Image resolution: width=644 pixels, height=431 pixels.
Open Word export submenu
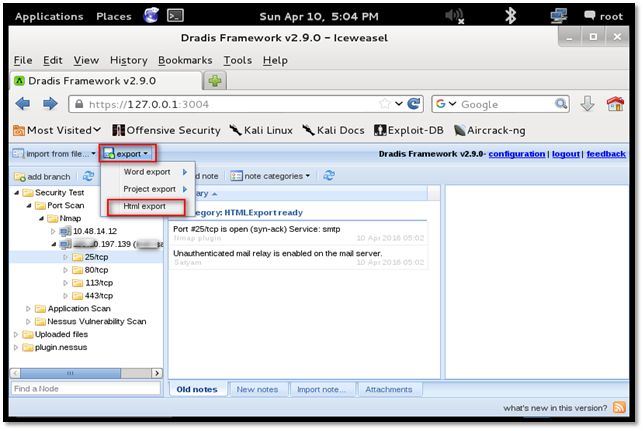[147, 172]
